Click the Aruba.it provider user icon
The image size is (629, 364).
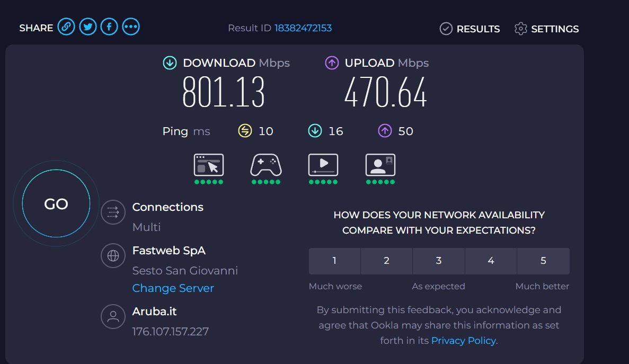(113, 317)
